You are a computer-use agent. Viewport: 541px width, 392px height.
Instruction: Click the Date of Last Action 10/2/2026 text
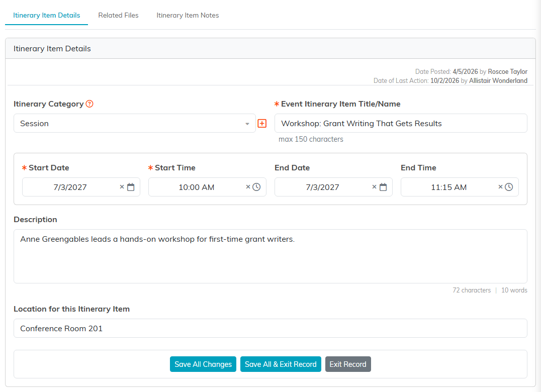click(416, 81)
